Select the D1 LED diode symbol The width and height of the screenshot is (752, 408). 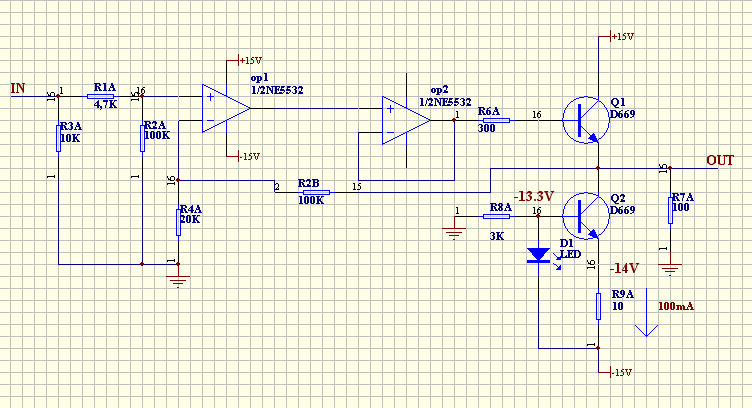click(539, 255)
